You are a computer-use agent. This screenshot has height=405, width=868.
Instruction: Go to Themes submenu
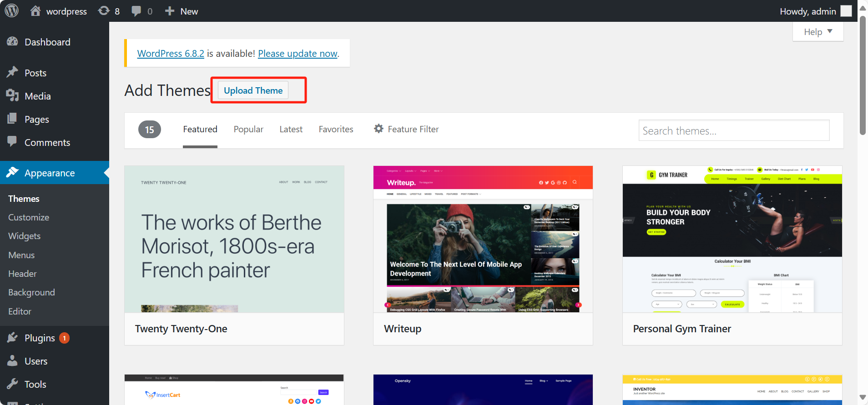pos(24,199)
